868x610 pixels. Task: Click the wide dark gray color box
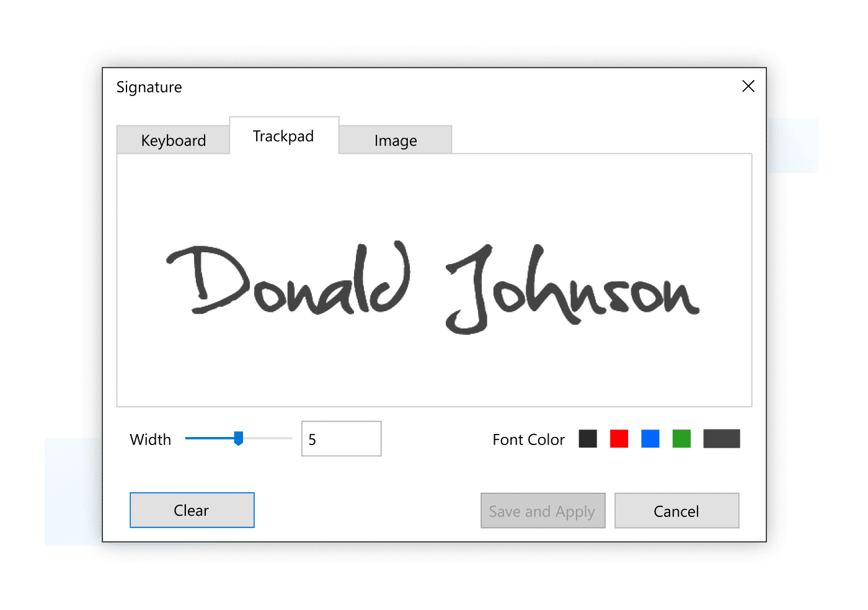pyautogui.click(x=722, y=439)
